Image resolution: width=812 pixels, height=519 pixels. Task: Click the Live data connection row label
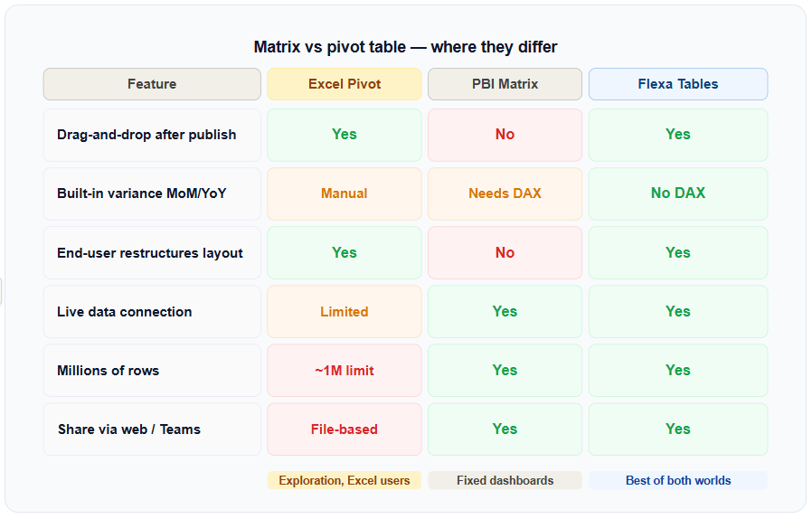click(125, 312)
